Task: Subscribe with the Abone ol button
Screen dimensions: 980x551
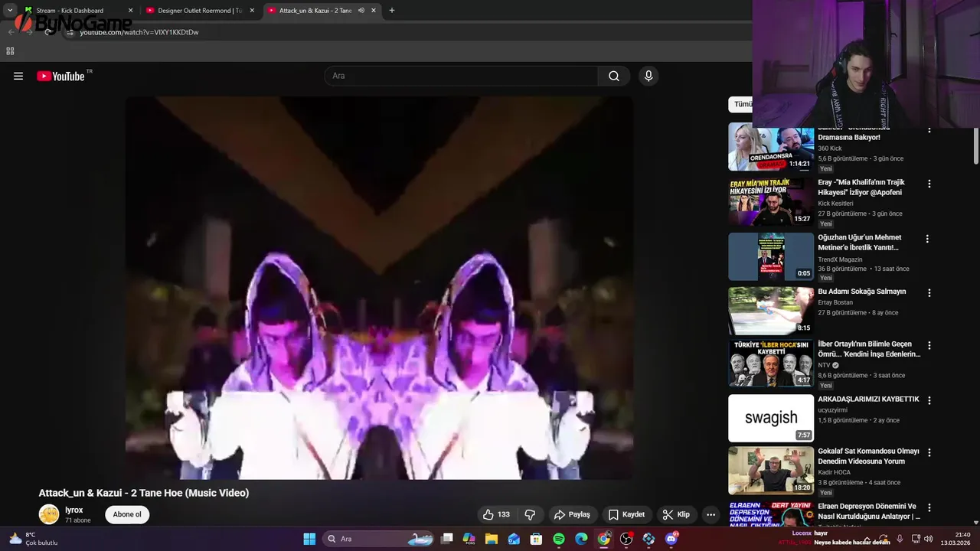Action: point(127,514)
